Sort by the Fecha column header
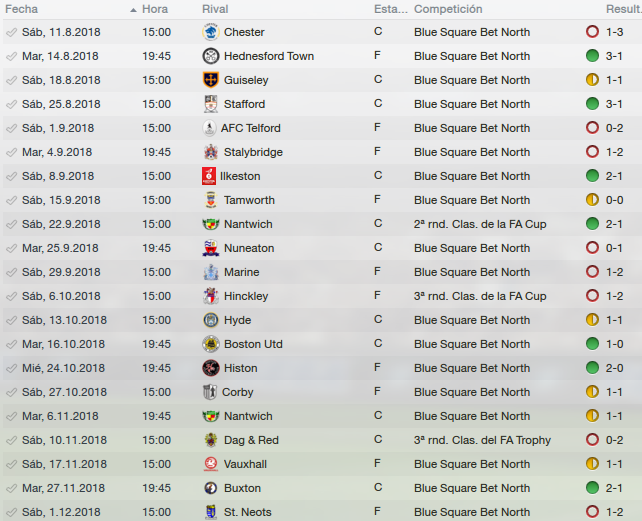The width and height of the screenshot is (642, 521). pos(22,9)
